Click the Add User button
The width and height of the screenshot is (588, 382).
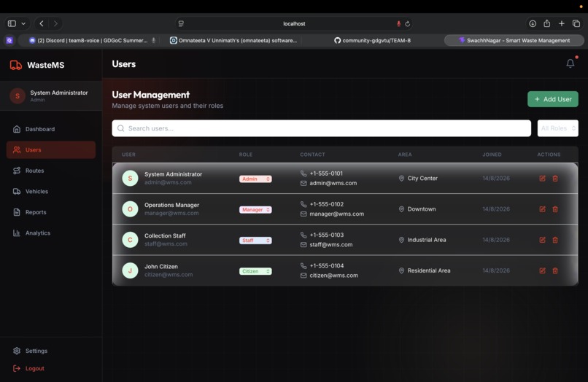pyautogui.click(x=553, y=99)
